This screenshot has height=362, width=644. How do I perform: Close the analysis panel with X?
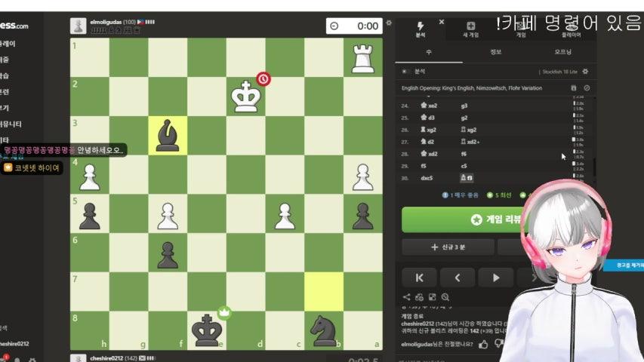pos(442,22)
